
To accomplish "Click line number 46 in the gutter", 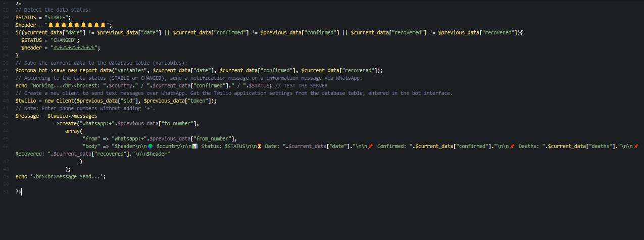I will [x=6, y=147].
